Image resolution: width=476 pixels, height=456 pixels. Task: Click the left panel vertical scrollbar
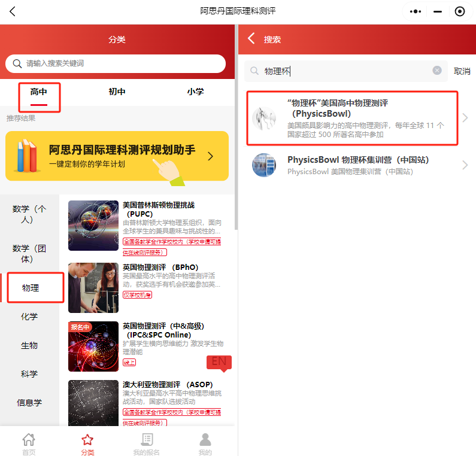236,127
